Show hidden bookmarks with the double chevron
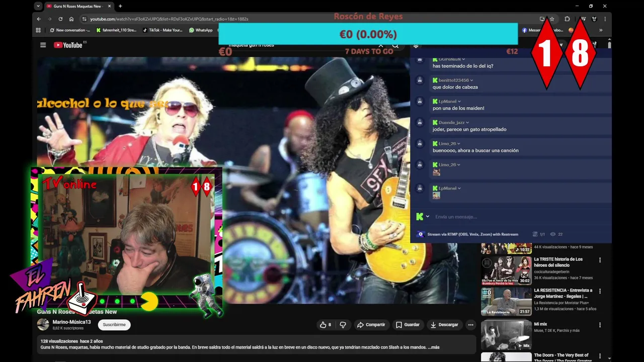Image resolution: width=644 pixels, height=362 pixels. pyautogui.click(x=600, y=30)
